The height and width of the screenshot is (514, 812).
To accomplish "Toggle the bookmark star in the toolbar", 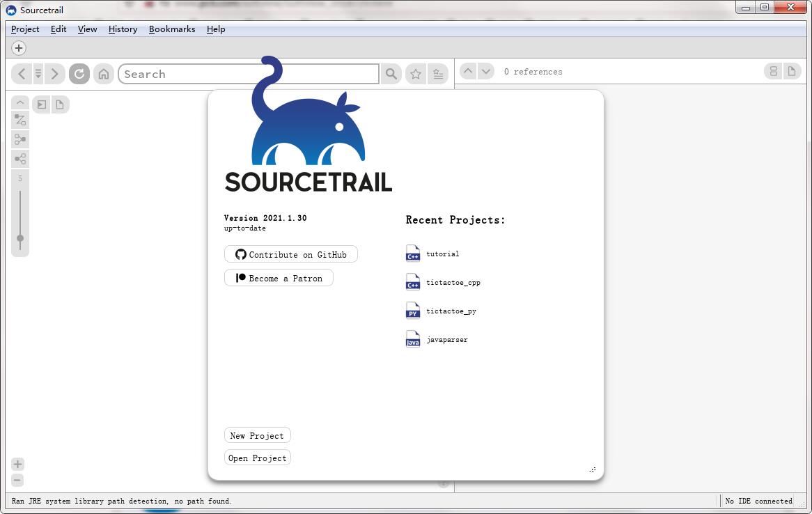I will [415, 73].
